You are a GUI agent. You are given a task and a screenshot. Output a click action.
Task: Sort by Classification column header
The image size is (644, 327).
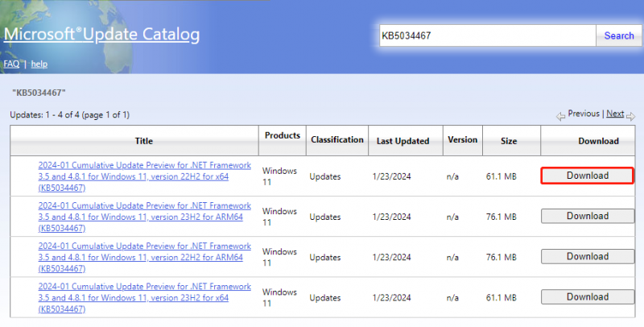point(337,141)
